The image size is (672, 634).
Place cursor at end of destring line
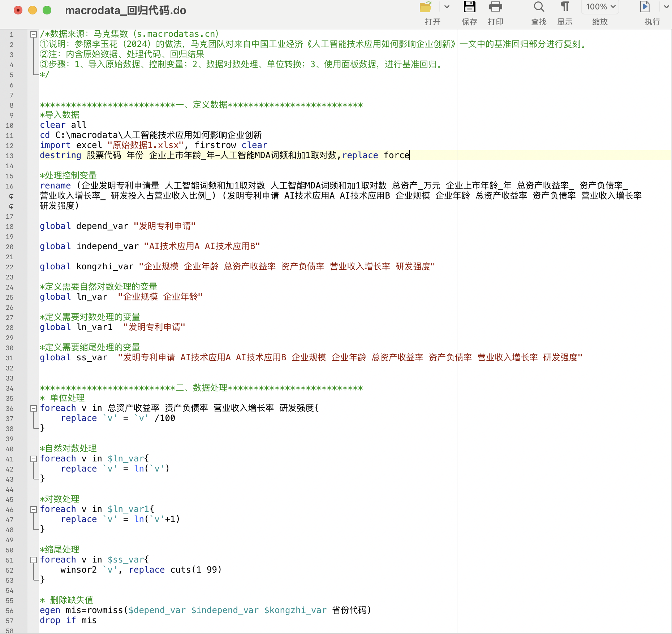(x=410, y=156)
